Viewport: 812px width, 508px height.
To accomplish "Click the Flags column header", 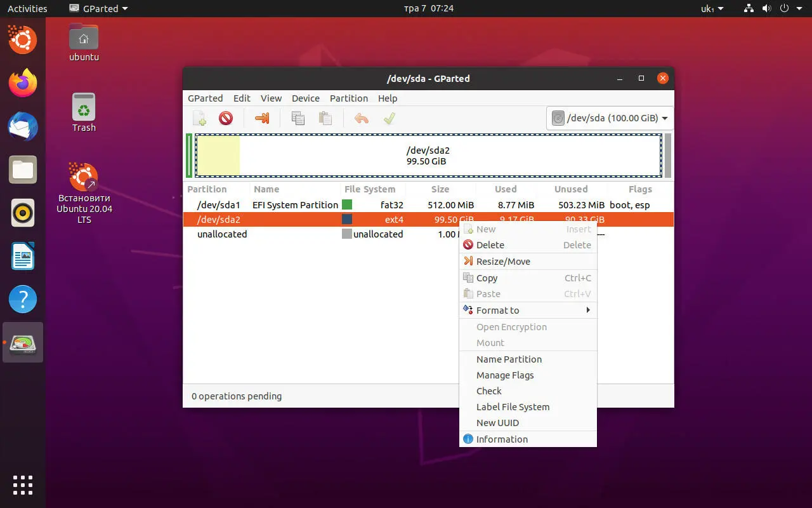I will [x=640, y=189].
